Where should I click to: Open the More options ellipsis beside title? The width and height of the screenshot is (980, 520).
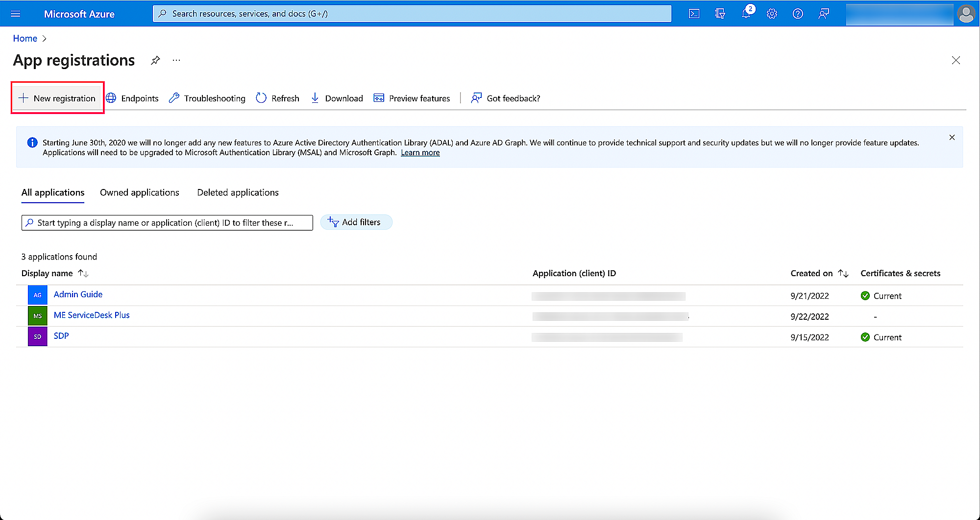(176, 60)
